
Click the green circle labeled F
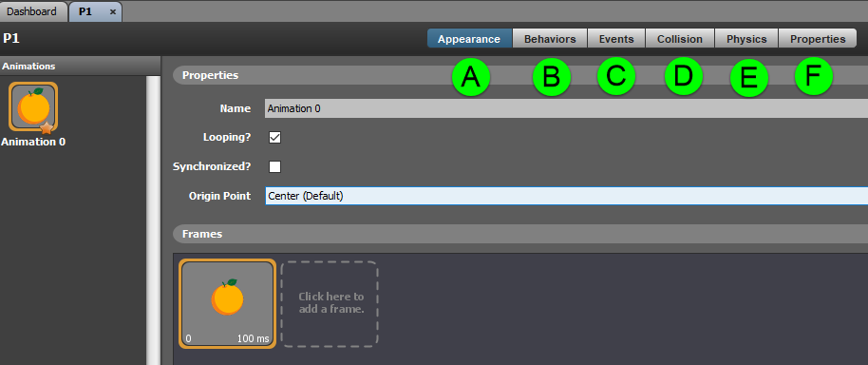point(813,76)
